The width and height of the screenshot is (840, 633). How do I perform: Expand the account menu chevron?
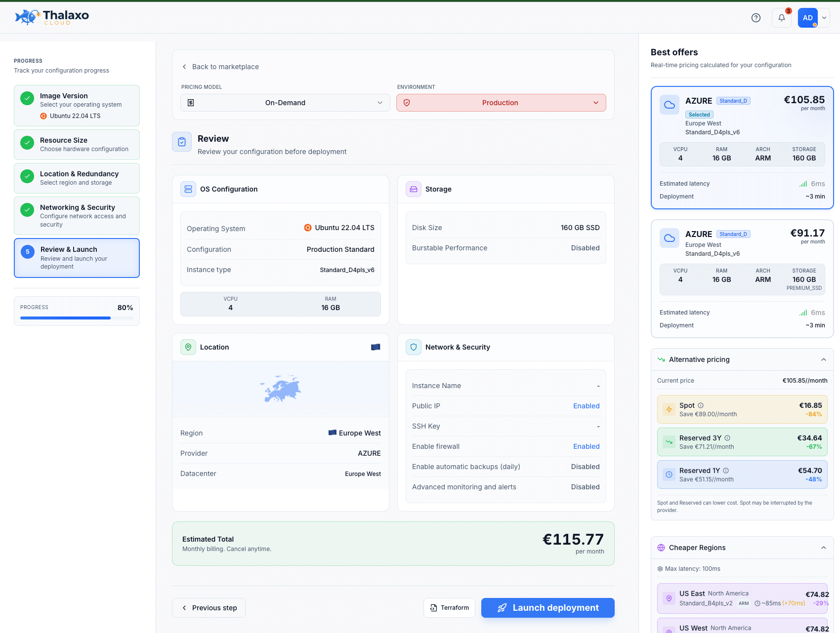(x=824, y=18)
